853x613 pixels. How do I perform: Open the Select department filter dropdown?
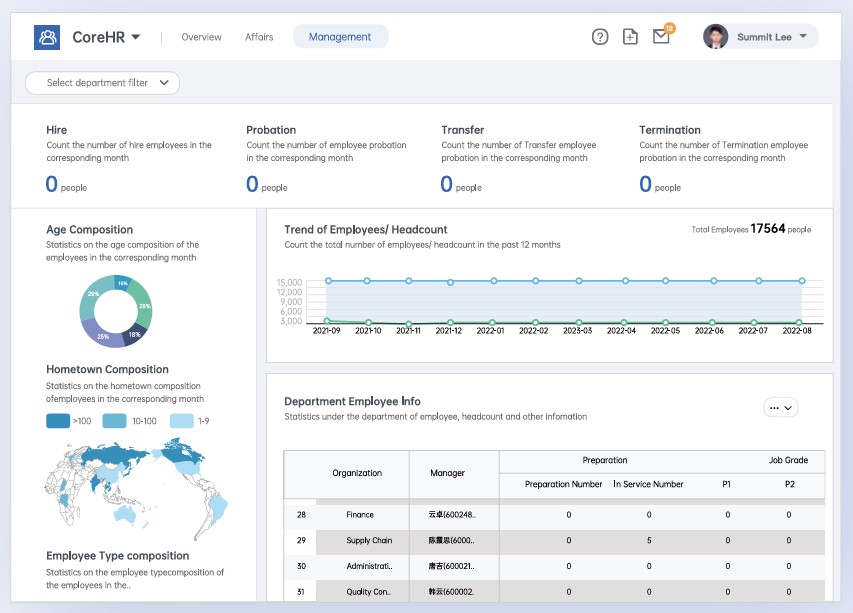pos(102,83)
